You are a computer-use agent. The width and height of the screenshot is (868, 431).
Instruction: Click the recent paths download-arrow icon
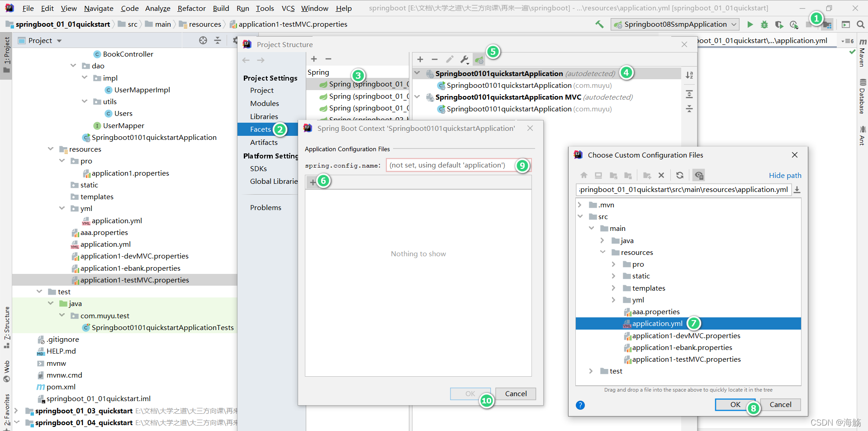[797, 190]
